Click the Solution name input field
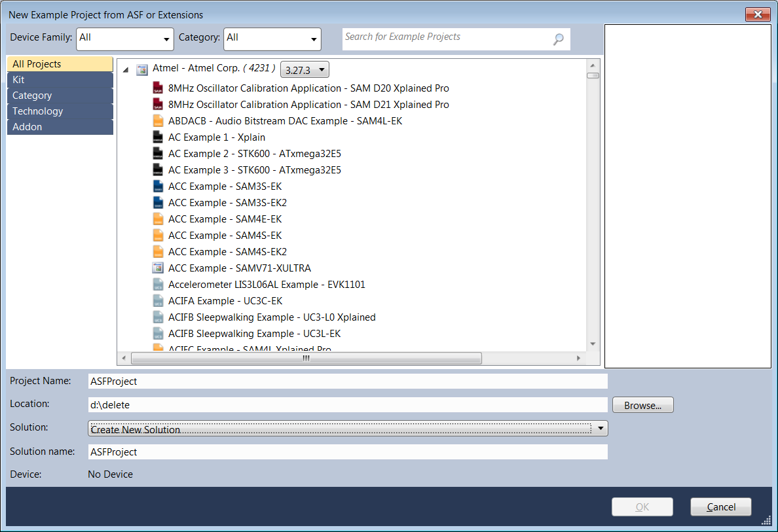This screenshot has height=532, width=778. pyautogui.click(x=348, y=452)
